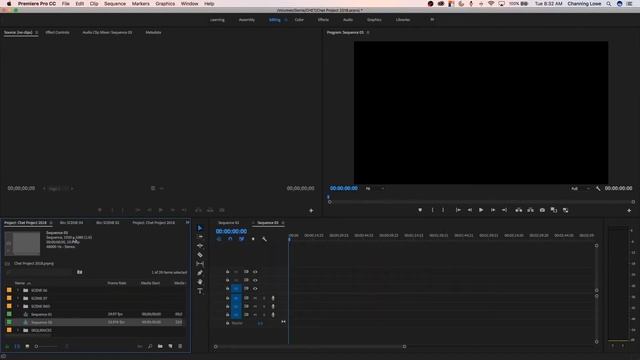Mute the first audio track
The height and width of the screenshot is (360, 640).
tap(255, 298)
